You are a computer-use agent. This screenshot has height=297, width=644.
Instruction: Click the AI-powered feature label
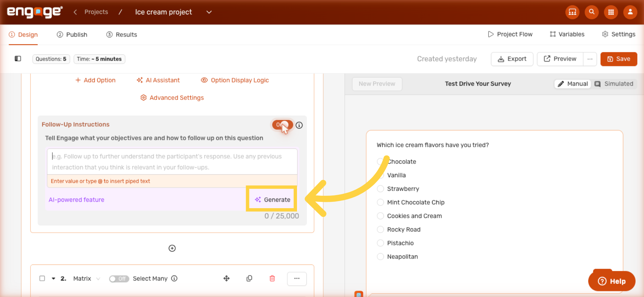(77, 199)
